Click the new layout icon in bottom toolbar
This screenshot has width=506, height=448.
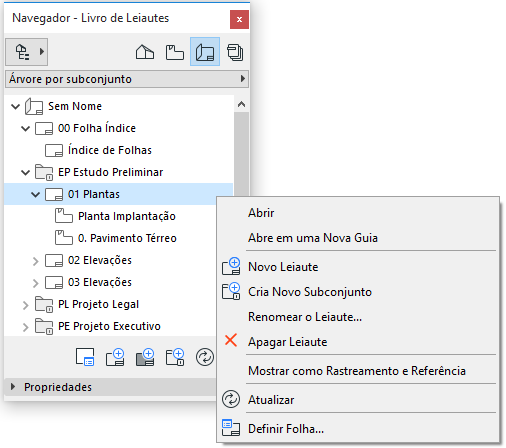click(115, 357)
